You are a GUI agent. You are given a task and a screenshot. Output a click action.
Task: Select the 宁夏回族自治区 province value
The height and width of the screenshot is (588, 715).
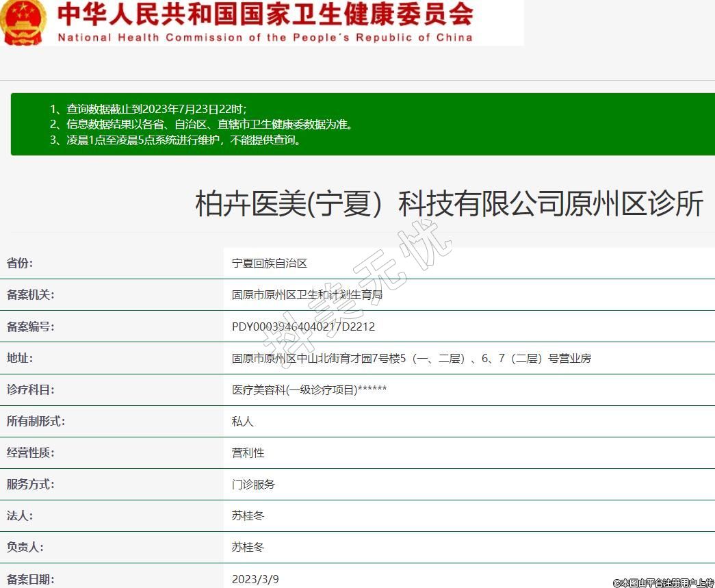(270, 264)
